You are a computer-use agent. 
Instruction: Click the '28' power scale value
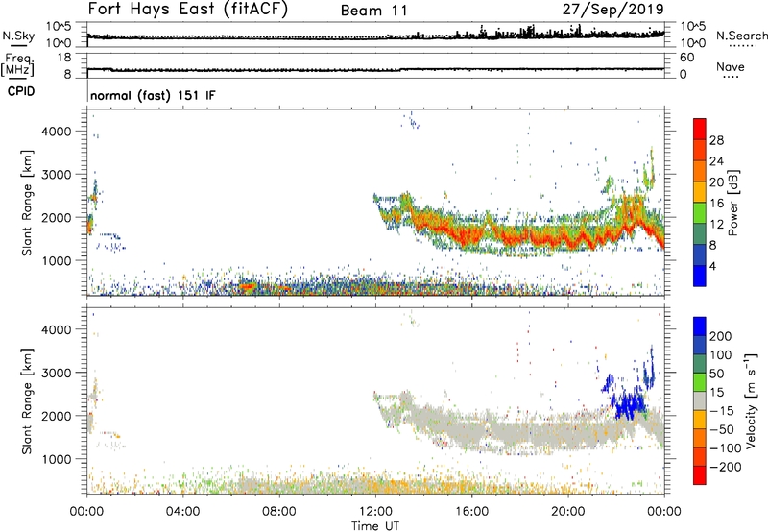(x=716, y=140)
